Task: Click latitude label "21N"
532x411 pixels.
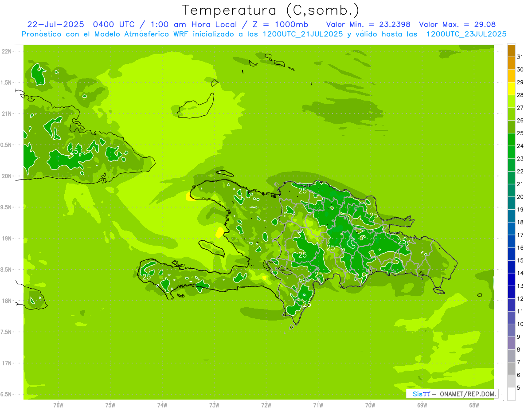Action: pyautogui.click(x=7, y=114)
